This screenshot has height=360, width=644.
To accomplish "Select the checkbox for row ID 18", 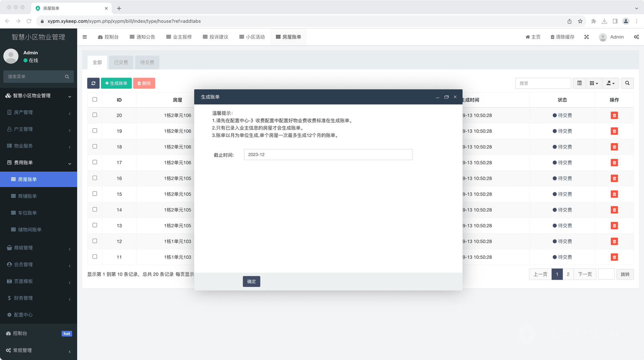I will point(95,146).
